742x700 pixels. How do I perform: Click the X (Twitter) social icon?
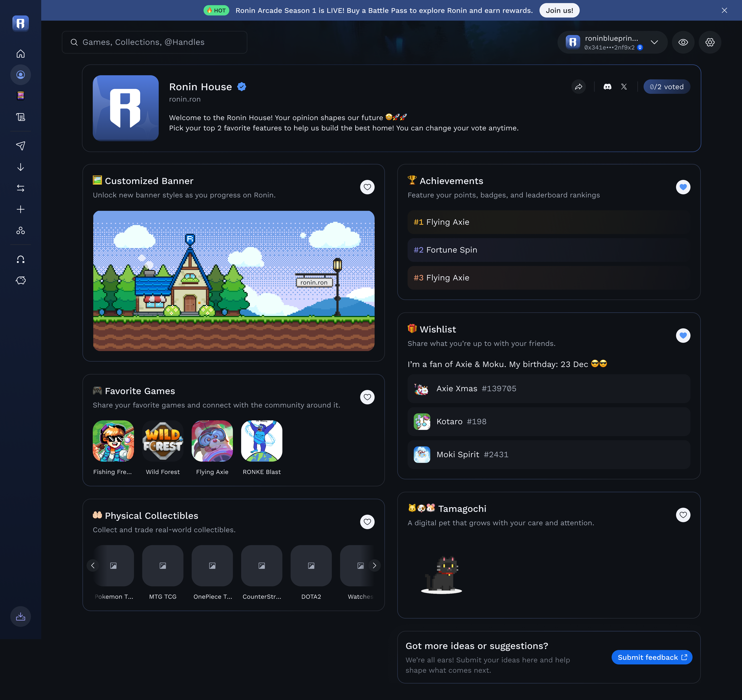[x=624, y=87]
